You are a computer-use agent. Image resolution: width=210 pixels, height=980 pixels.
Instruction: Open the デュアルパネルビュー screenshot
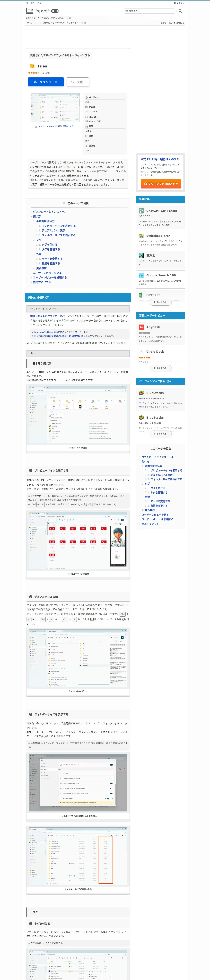coord(78,659)
